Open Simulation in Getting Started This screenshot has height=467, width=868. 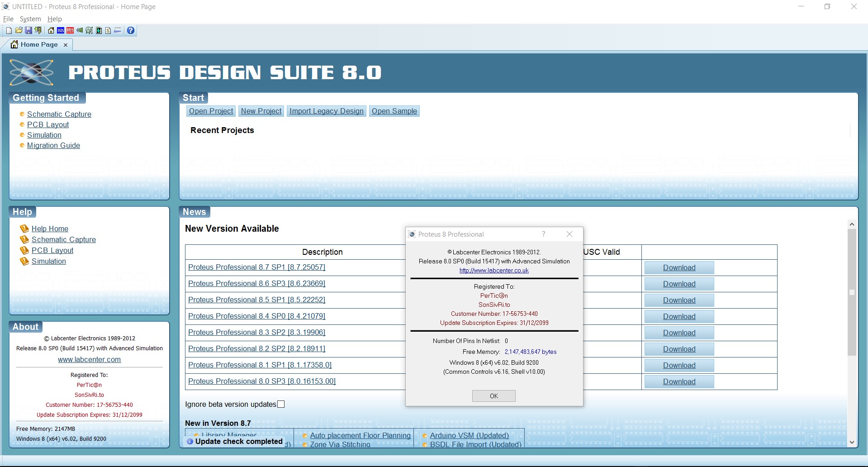click(x=44, y=135)
